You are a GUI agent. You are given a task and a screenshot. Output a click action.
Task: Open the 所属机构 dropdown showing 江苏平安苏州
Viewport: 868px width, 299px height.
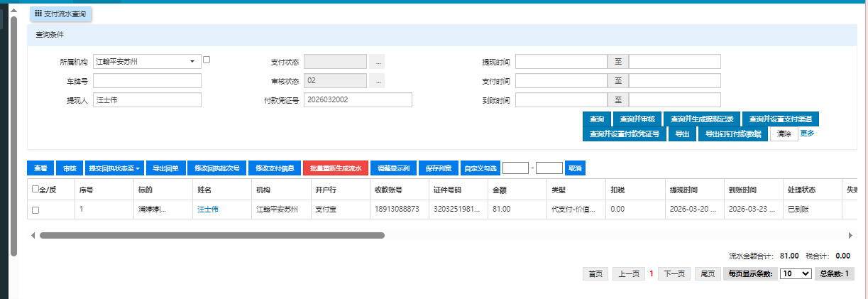pos(147,62)
